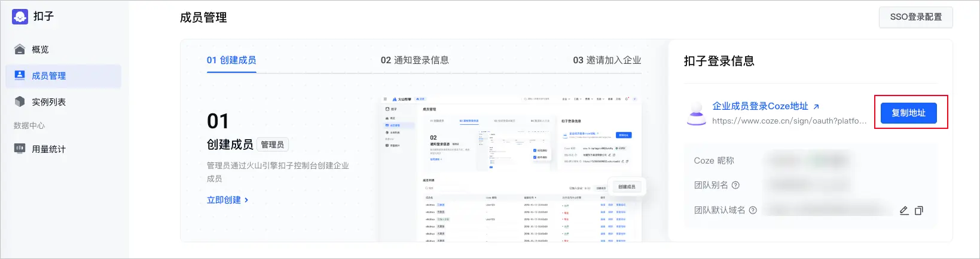Click the member management preview thumbnail
This screenshot has height=259, width=980.
[x=510, y=168]
